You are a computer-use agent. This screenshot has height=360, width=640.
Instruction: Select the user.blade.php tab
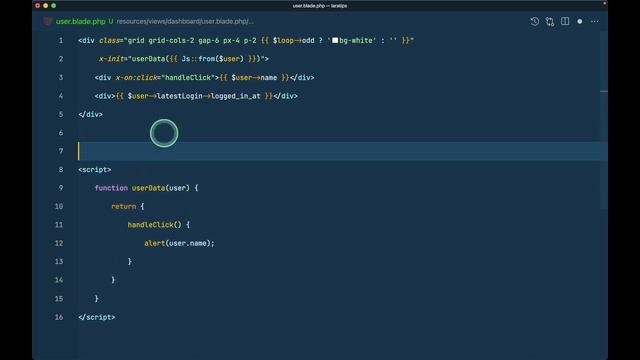pos(80,21)
